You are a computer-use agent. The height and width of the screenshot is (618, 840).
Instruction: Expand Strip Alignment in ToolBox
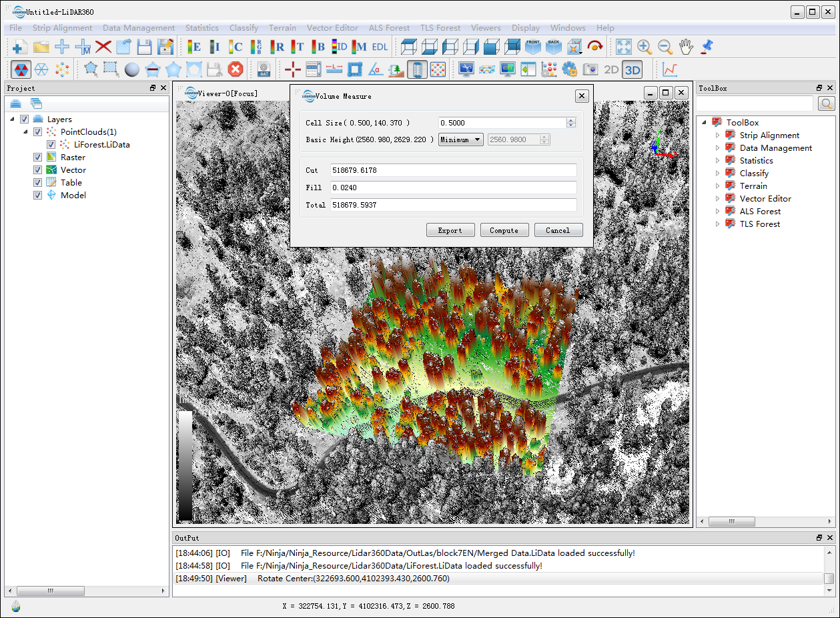pos(718,135)
